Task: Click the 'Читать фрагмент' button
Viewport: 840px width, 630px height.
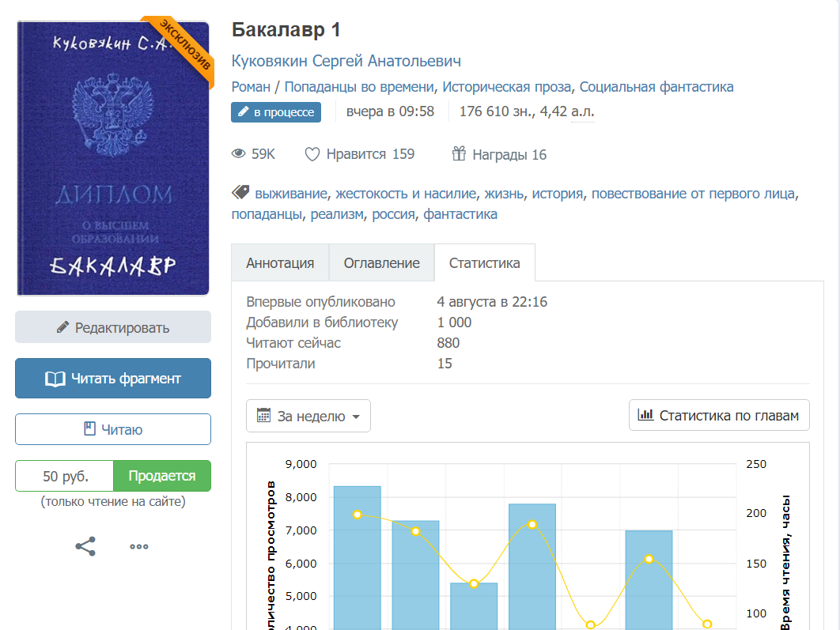Action: [113, 379]
